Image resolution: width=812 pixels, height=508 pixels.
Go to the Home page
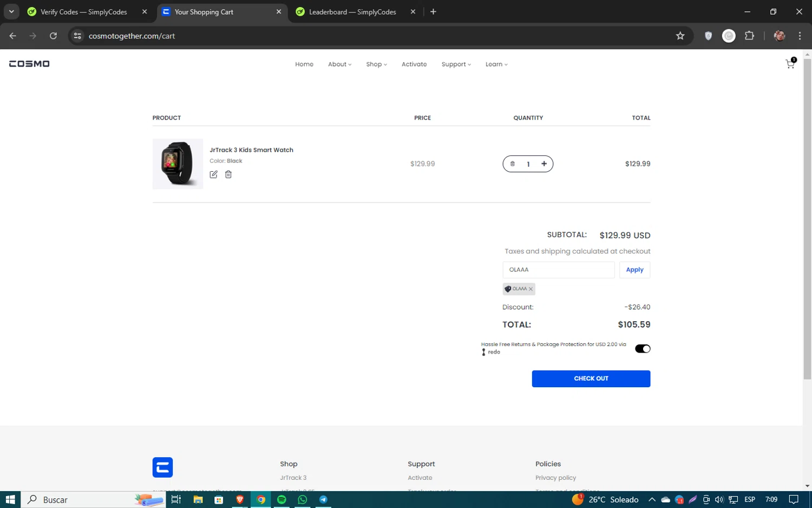click(304, 64)
